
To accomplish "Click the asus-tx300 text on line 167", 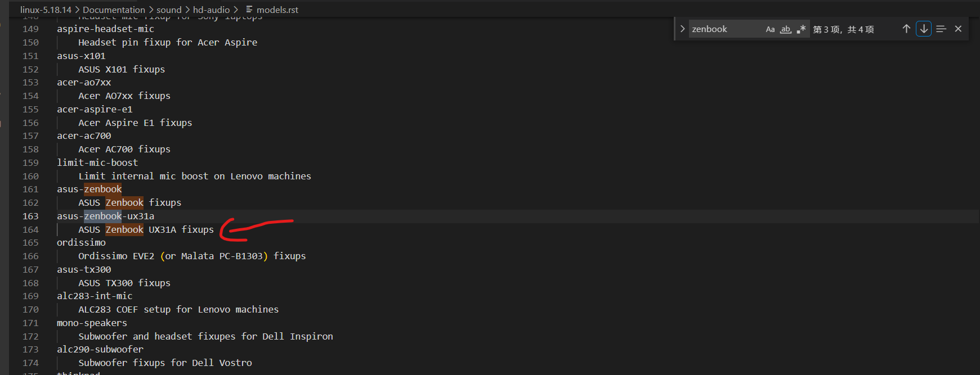I will click(84, 269).
